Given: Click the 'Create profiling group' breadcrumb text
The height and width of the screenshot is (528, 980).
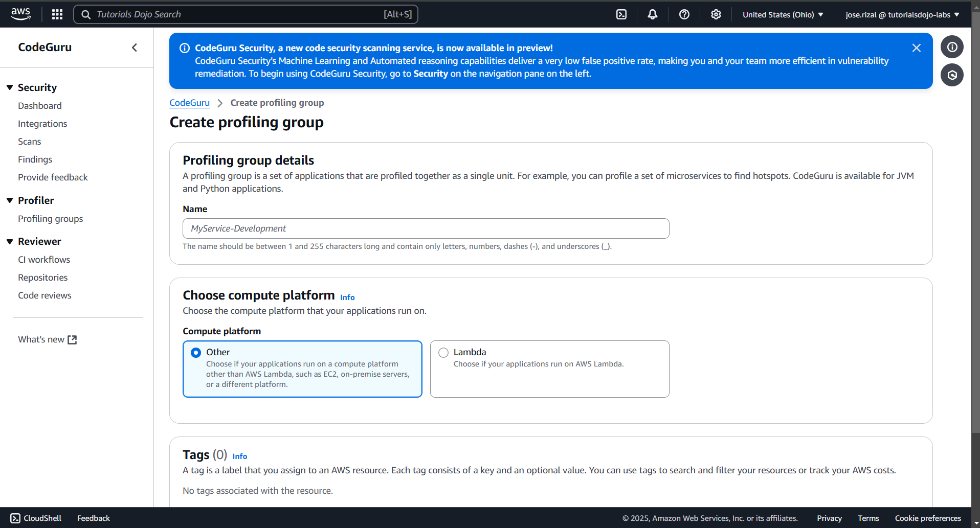Looking at the screenshot, I should pyautogui.click(x=277, y=103).
